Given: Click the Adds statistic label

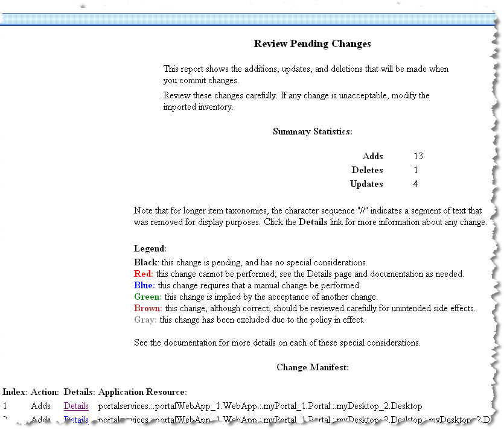Looking at the screenshot, I should [373, 156].
